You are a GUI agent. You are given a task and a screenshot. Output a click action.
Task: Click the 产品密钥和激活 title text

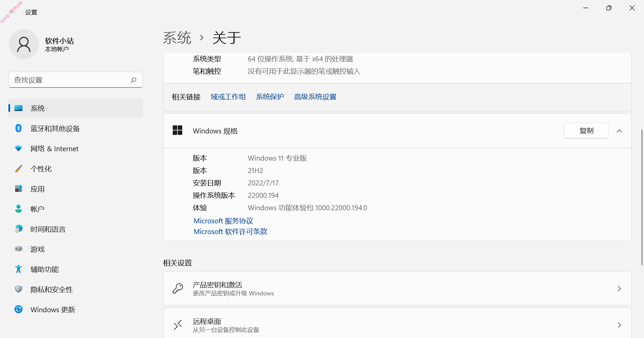(217, 285)
